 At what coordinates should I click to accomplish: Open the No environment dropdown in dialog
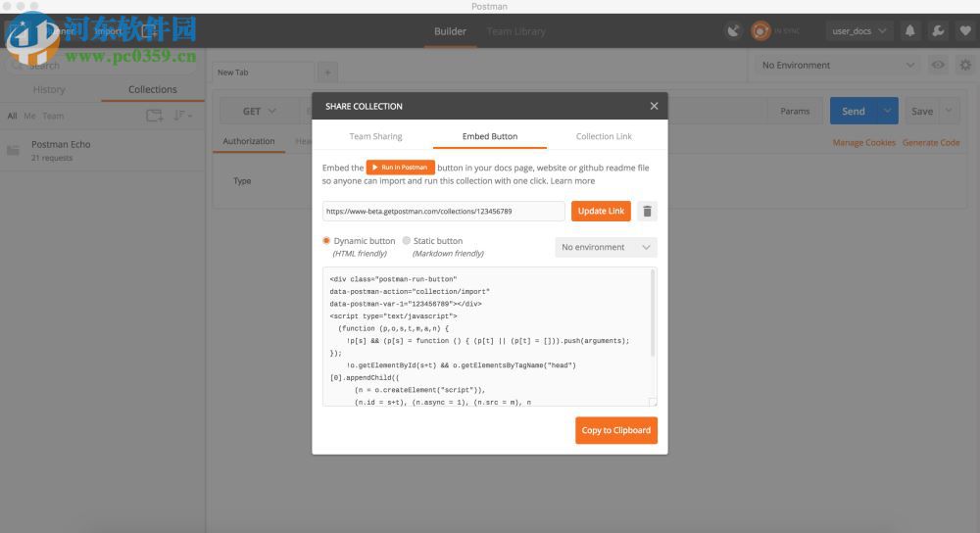click(x=606, y=248)
